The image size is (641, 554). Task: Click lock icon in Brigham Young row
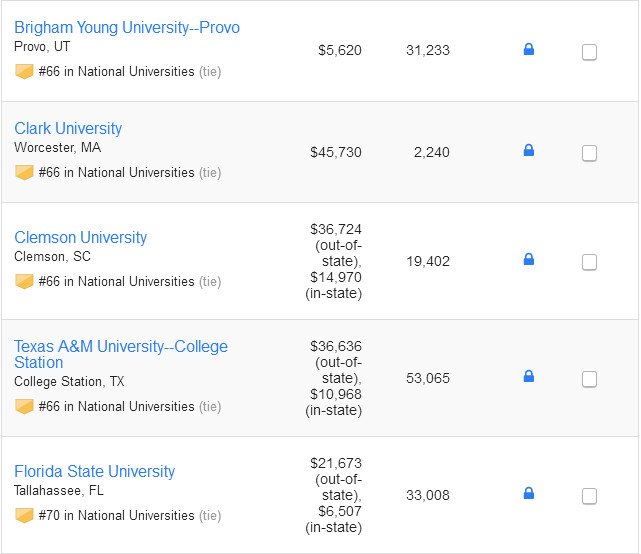point(529,49)
